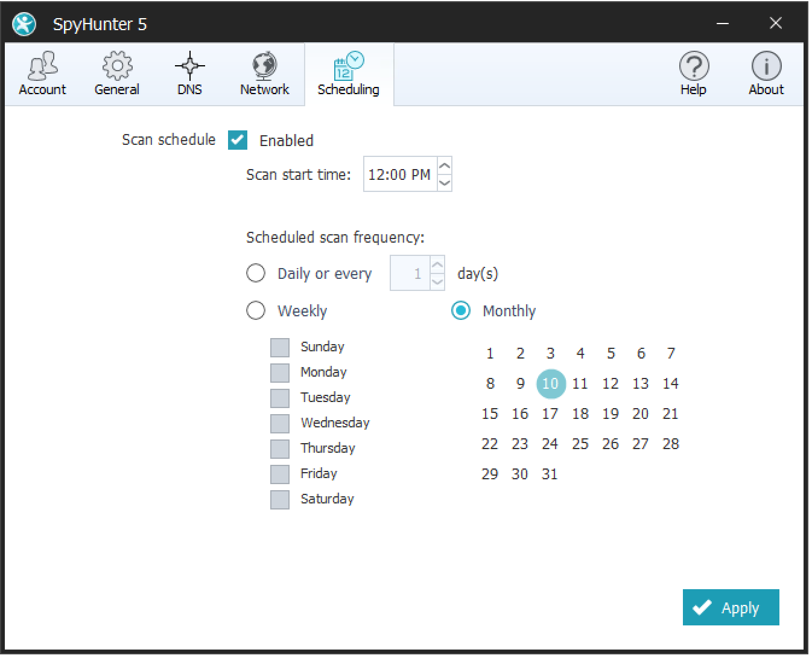This screenshot has height=658, width=812.
Task: Check the Saturday checkbox
Action: pos(280,500)
